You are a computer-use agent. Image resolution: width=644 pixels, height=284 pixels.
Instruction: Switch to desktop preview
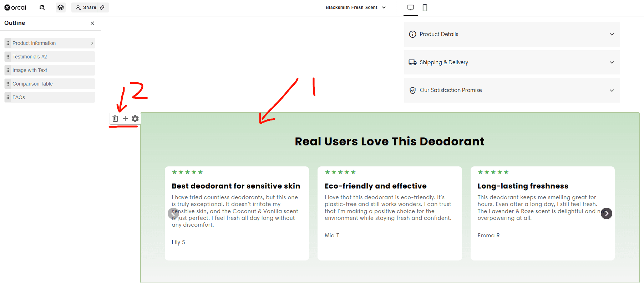tap(411, 7)
